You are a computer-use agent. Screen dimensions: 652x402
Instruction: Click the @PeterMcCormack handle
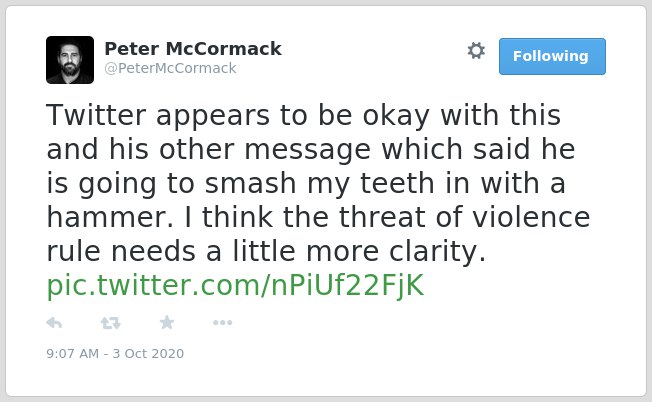[x=170, y=68]
